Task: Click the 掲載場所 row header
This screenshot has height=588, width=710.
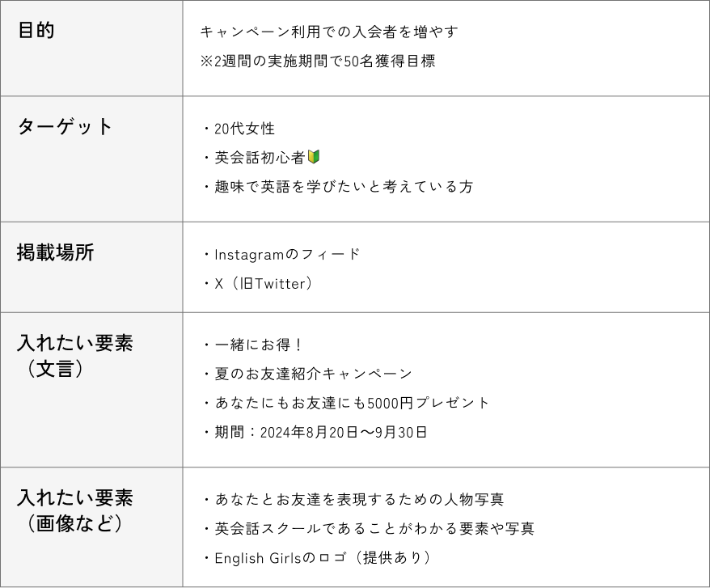Action: [55, 252]
